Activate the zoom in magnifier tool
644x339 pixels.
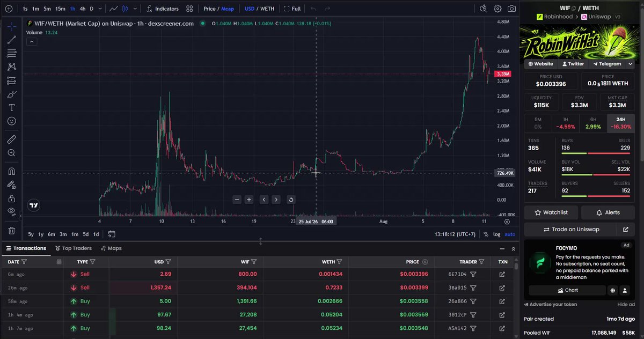(x=11, y=153)
